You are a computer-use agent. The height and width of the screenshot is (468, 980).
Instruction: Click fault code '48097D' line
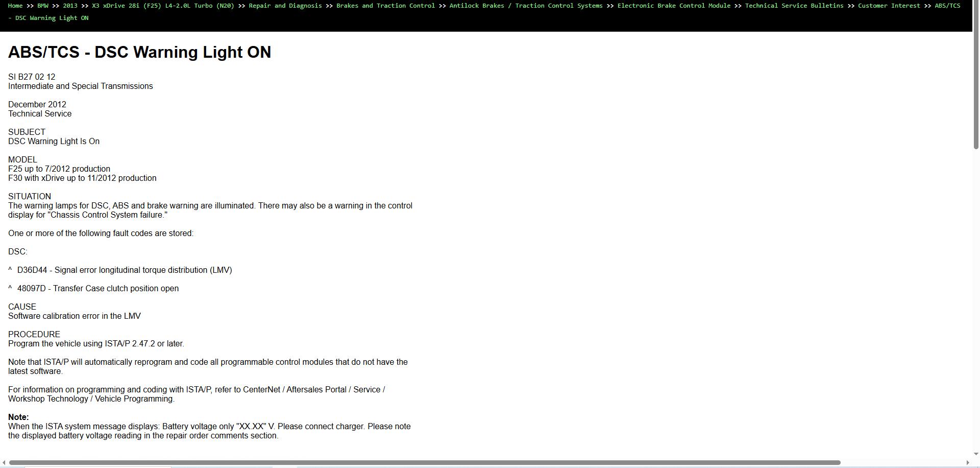point(93,289)
